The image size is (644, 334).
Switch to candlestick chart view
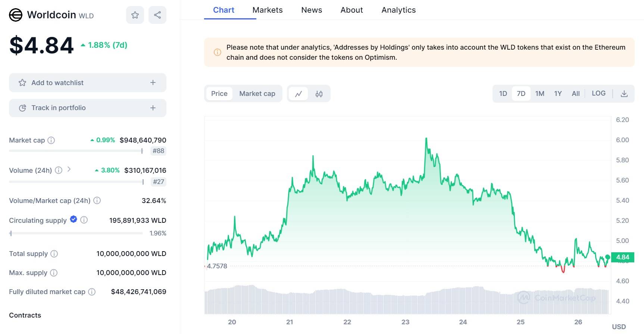coord(319,94)
